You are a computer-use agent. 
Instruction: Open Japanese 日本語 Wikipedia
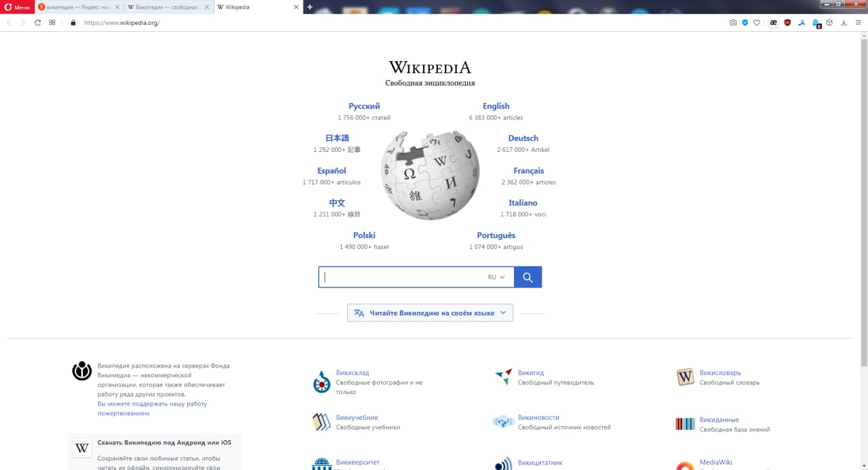pyautogui.click(x=337, y=138)
